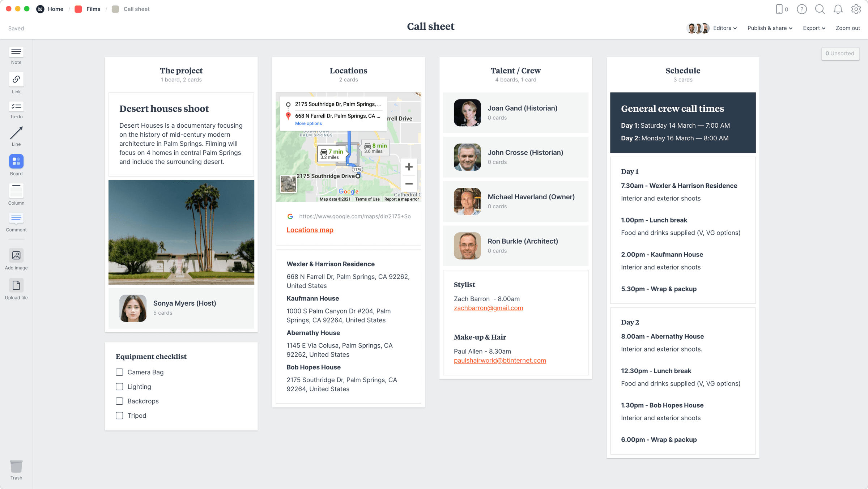Click the Zoom out button

pyautogui.click(x=847, y=28)
